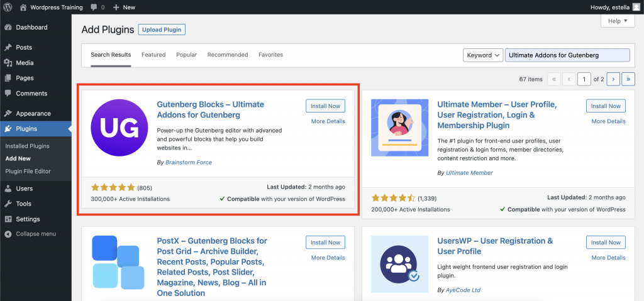Image resolution: width=644 pixels, height=301 pixels.
Task: Open the site home icon
Action: click(x=23, y=7)
